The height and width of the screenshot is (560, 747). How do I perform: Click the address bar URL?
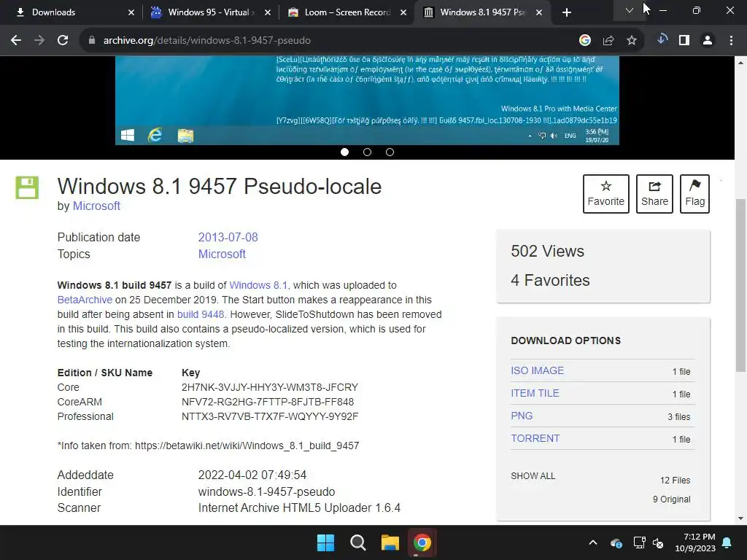click(206, 41)
